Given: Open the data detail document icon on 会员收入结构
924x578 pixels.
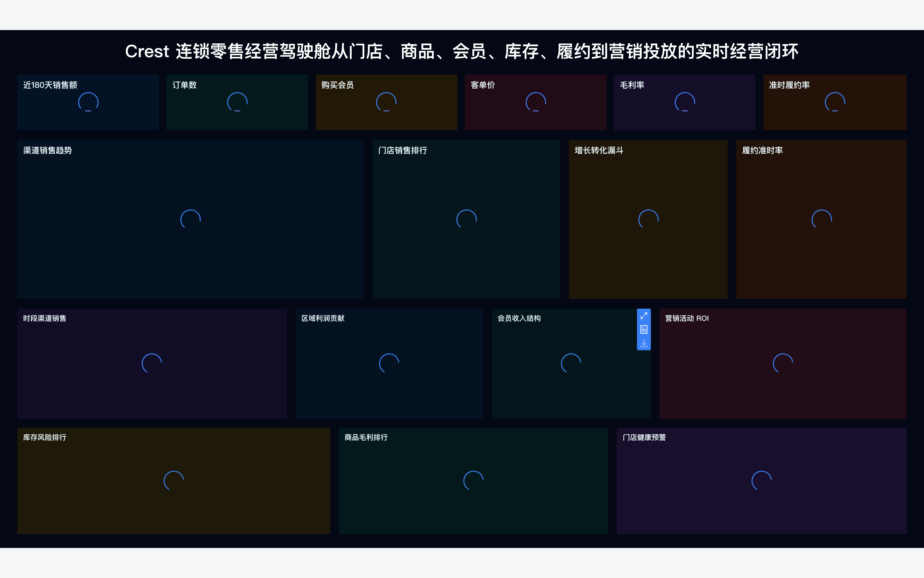Looking at the screenshot, I should 644,329.
